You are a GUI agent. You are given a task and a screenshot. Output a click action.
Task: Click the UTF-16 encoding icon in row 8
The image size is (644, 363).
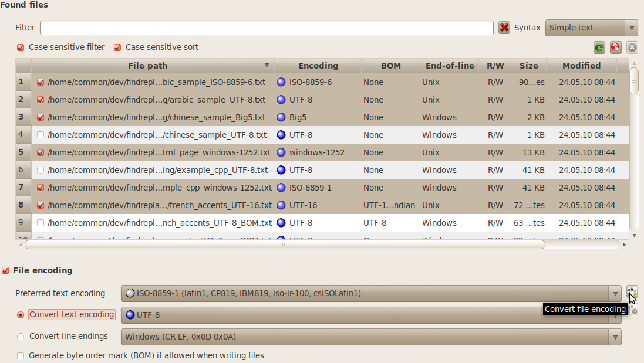(281, 205)
